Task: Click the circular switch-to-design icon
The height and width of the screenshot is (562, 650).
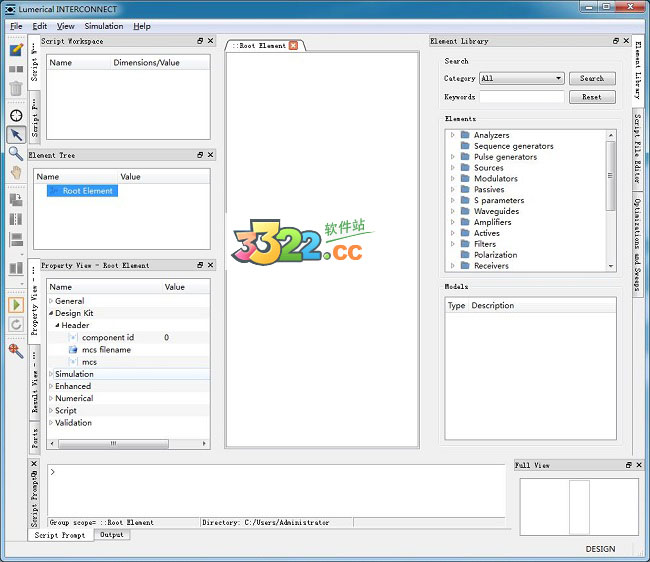Action: click(16, 324)
